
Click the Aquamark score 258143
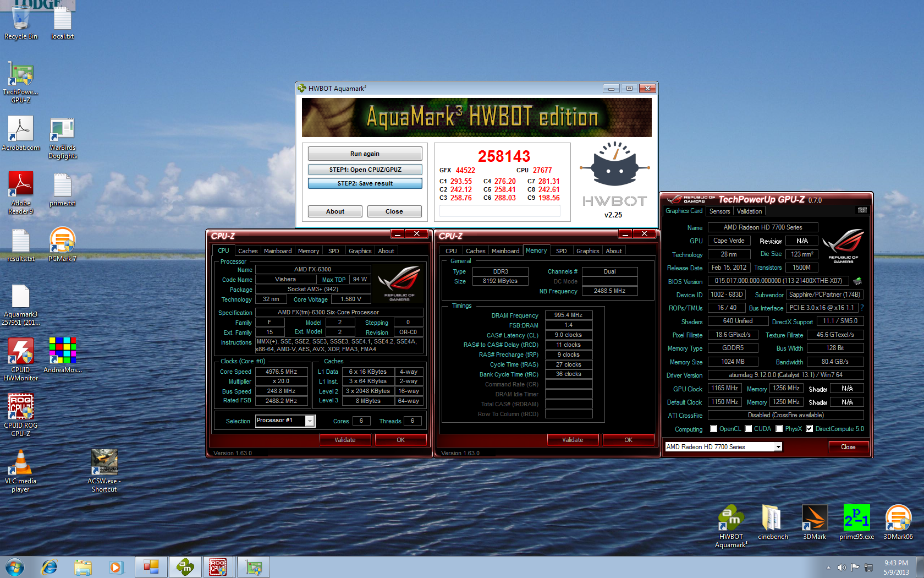(x=504, y=156)
